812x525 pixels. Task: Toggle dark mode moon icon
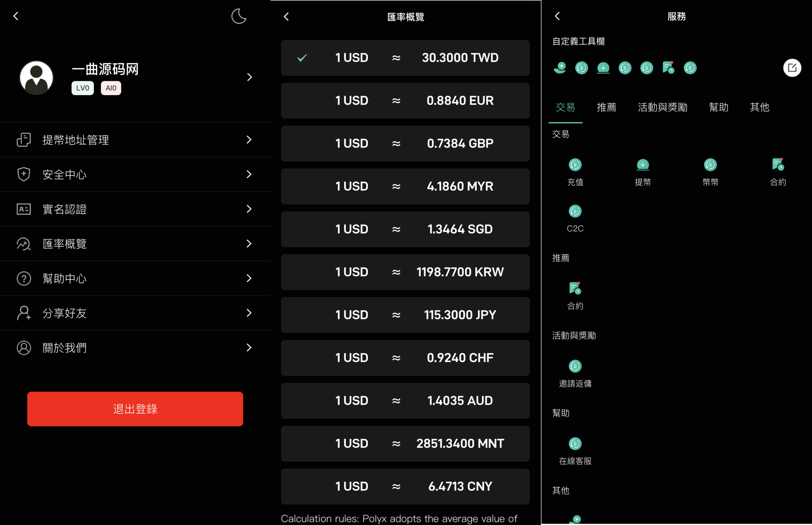tap(239, 17)
